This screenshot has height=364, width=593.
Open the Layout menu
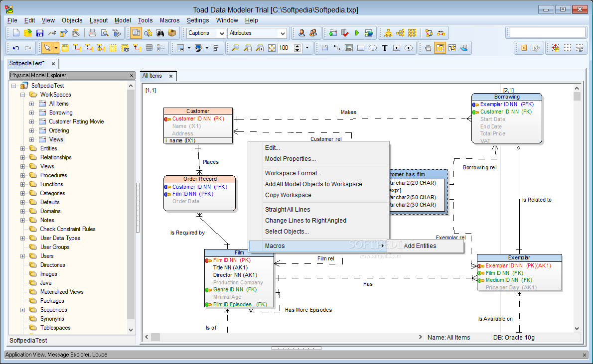tap(98, 20)
